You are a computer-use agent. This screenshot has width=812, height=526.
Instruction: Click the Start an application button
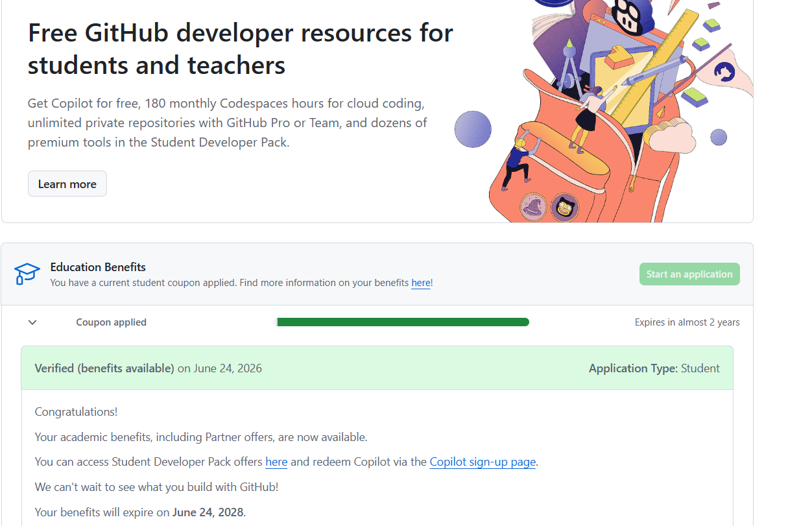click(689, 274)
